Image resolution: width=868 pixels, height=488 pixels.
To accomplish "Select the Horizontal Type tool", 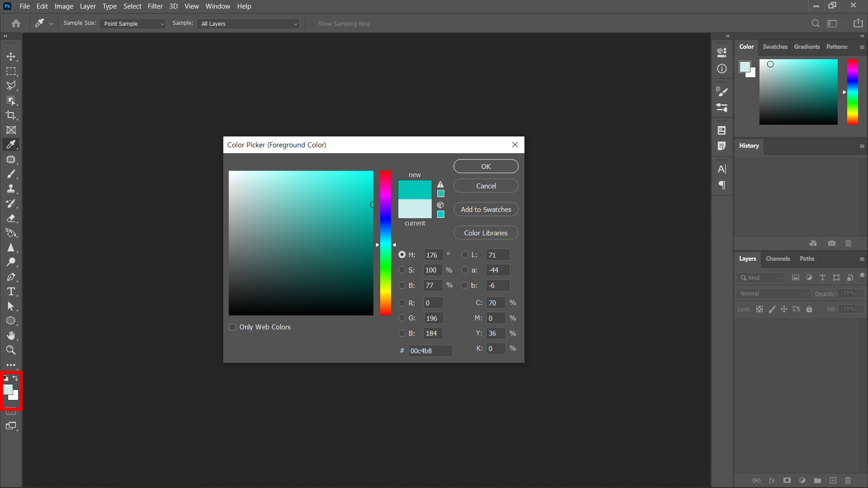I will coord(11,291).
